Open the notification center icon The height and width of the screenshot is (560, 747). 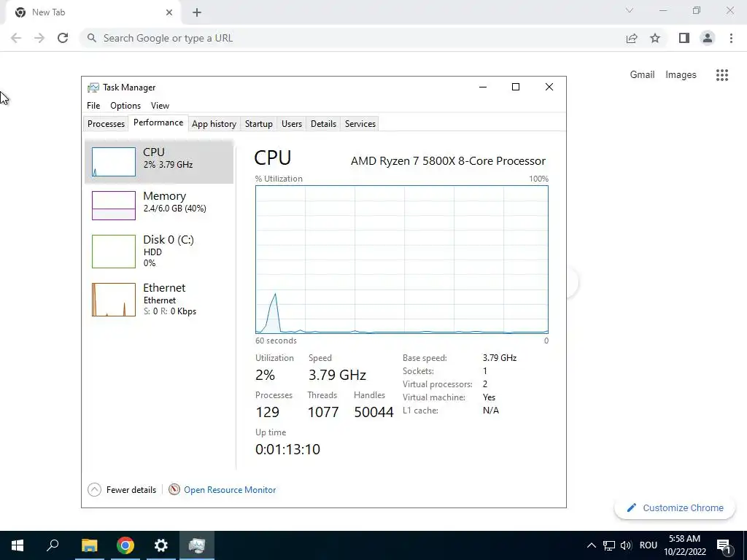click(724, 545)
